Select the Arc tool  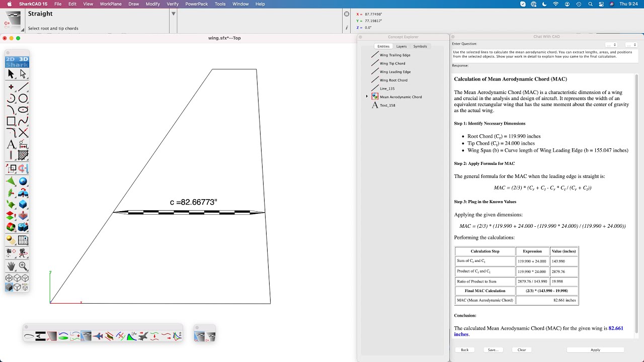(x=11, y=99)
